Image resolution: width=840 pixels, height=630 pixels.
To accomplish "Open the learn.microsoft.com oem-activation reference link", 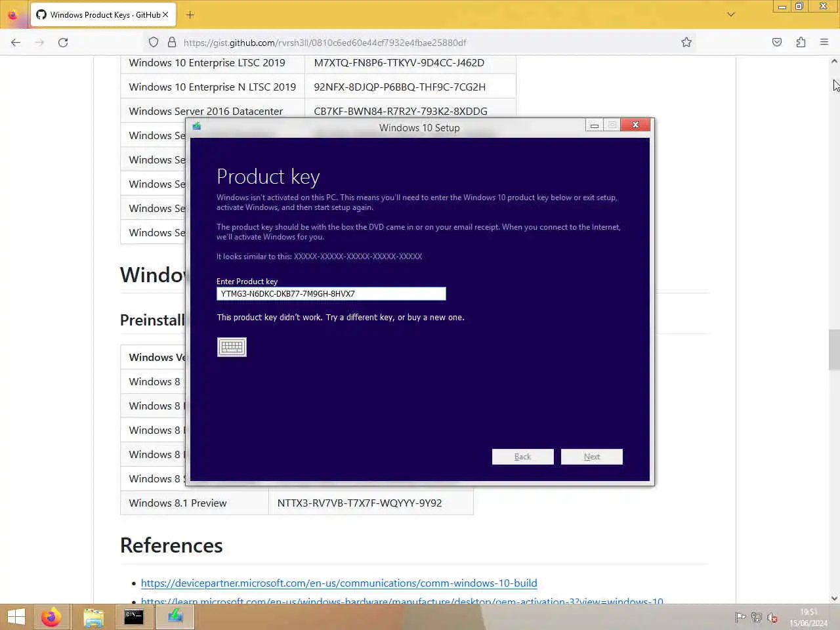I will point(402,601).
